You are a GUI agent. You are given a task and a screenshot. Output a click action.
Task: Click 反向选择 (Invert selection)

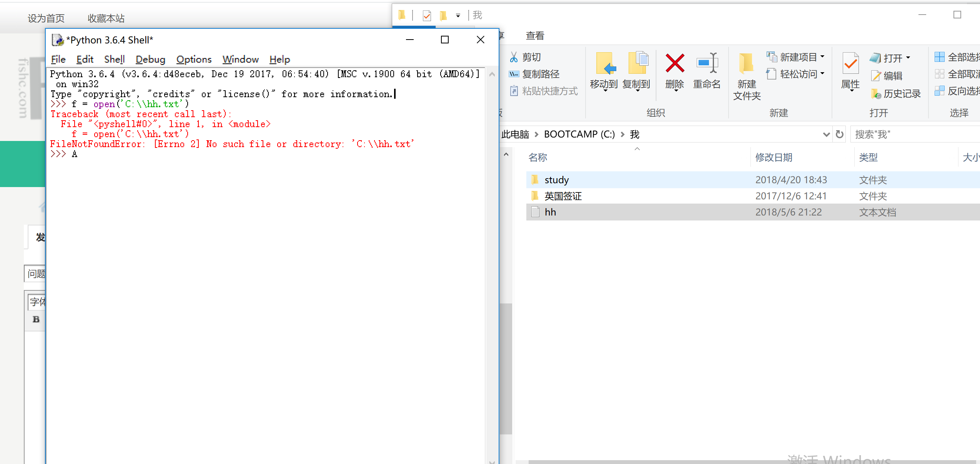tap(957, 91)
